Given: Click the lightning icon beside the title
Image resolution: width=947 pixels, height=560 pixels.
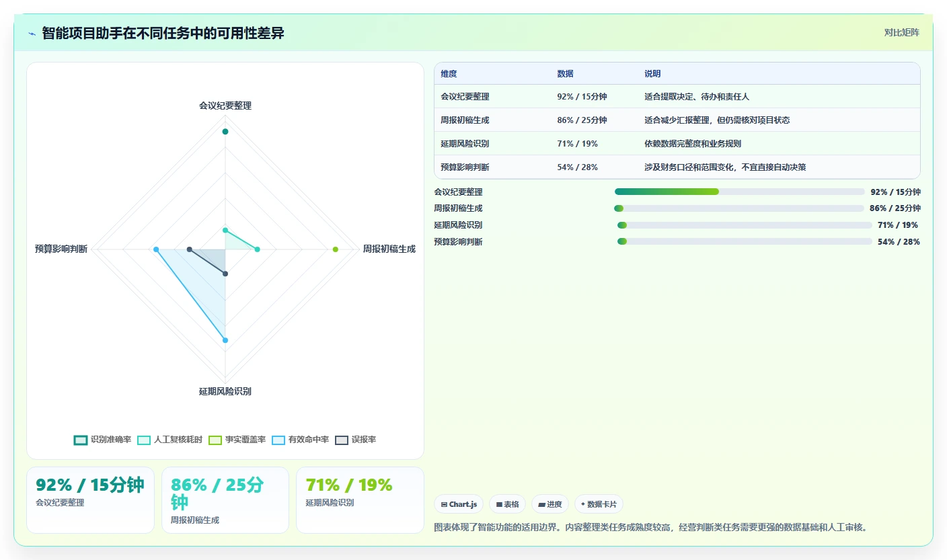Looking at the screenshot, I should tap(32, 34).
